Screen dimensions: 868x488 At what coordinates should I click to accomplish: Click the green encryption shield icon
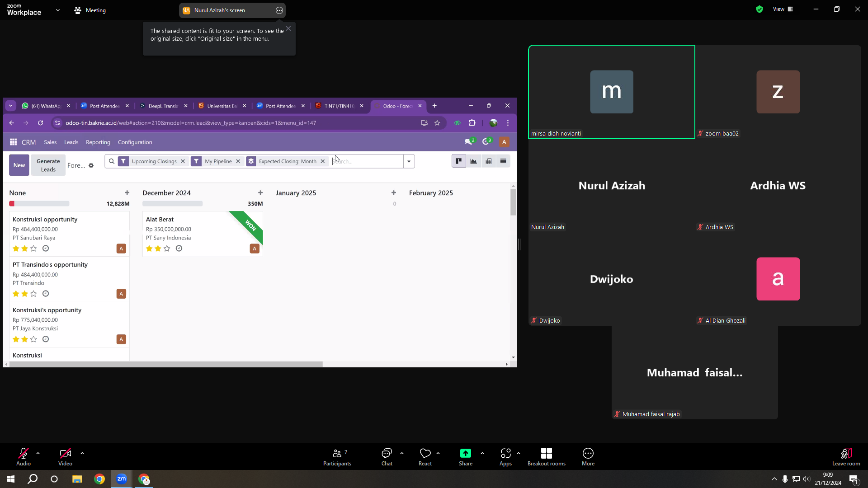[x=759, y=9]
